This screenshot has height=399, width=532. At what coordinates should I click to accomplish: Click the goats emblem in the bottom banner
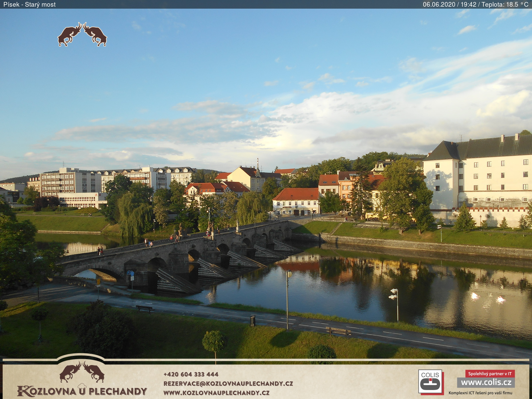[82, 372]
